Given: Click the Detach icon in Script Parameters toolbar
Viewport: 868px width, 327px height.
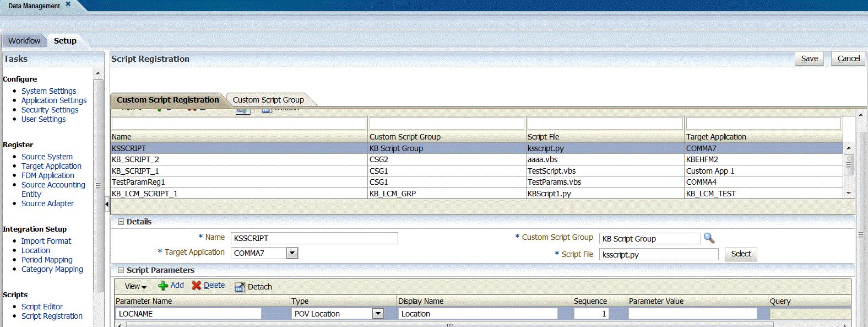Looking at the screenshot, I should point(240,287).
